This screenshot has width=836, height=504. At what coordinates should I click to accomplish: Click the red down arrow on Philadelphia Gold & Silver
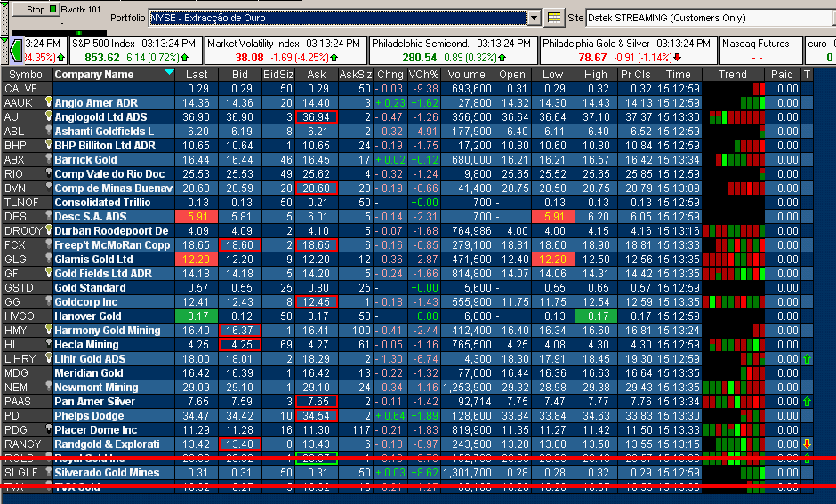pyautogui.click(x=677, y=57)
